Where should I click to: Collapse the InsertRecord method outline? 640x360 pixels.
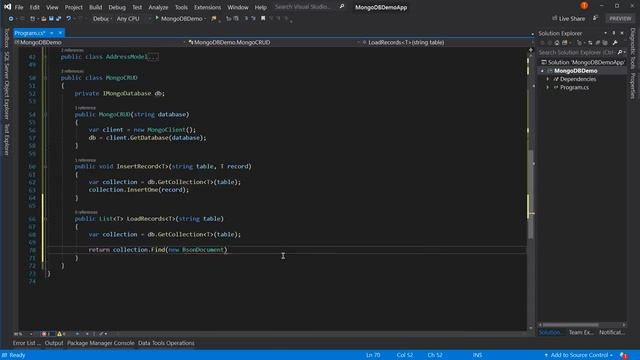(45, 167)
